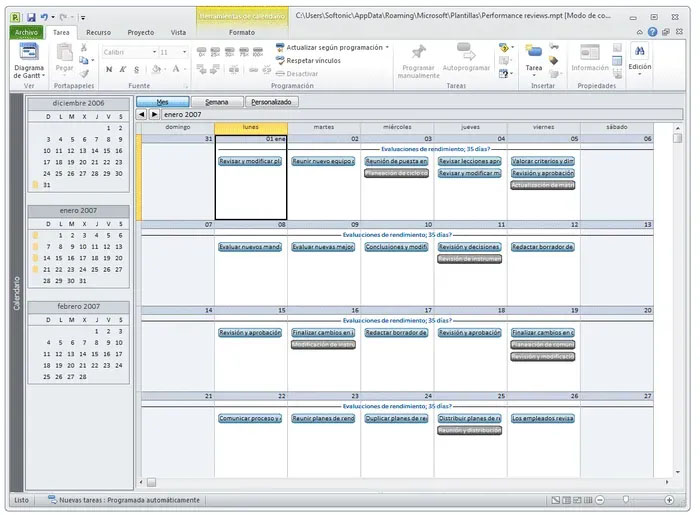The image size is (700, 515).
Task: Click the Información task properties icon
Action: tap(589, 52)
